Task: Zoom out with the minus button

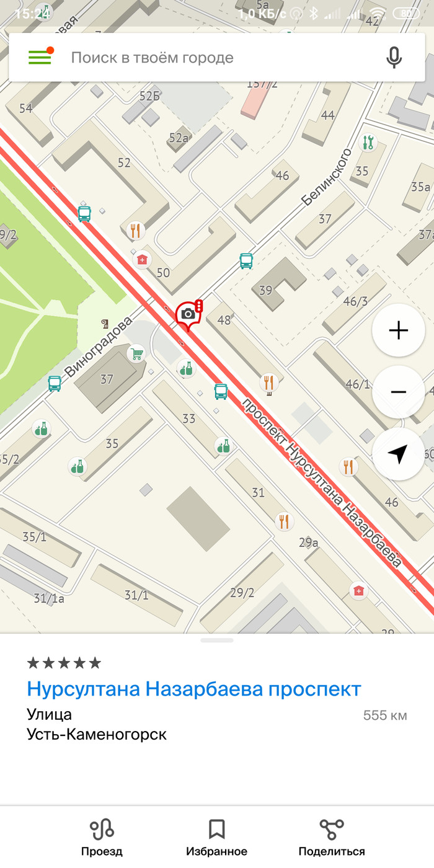Action: (398, 392)
